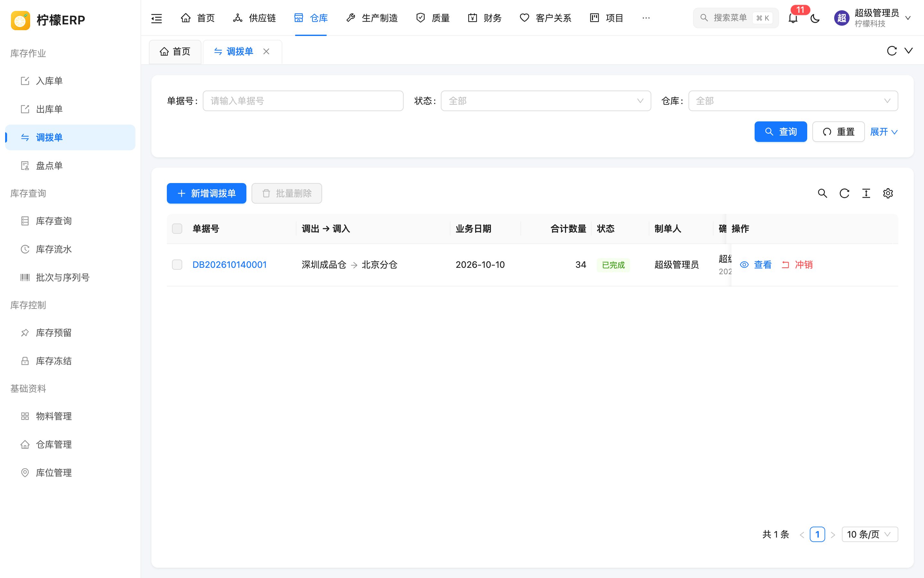Open the 状态 filter dropdown
Screen dimensions: 924x578
(546, 101)
